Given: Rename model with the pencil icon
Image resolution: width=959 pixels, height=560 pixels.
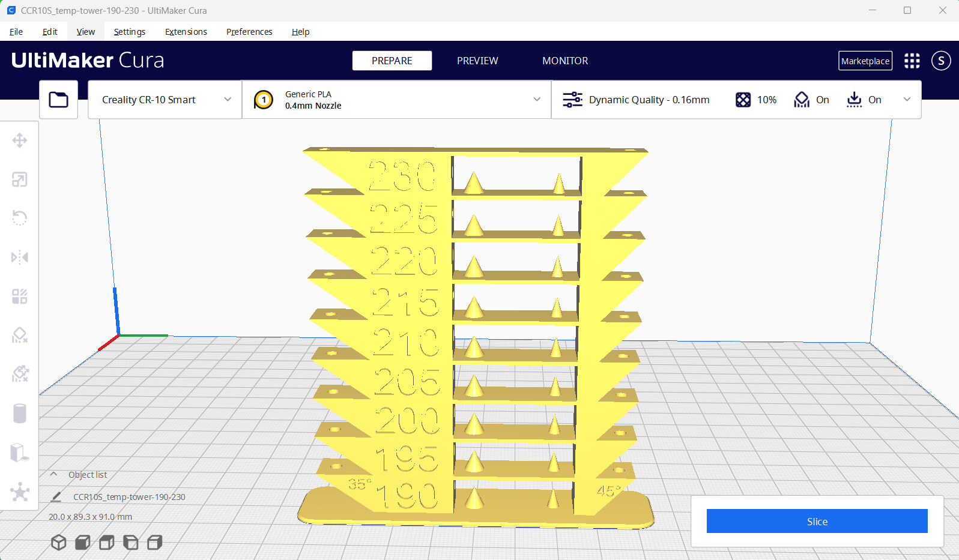Looking at the screenshot, I should 56,497.
